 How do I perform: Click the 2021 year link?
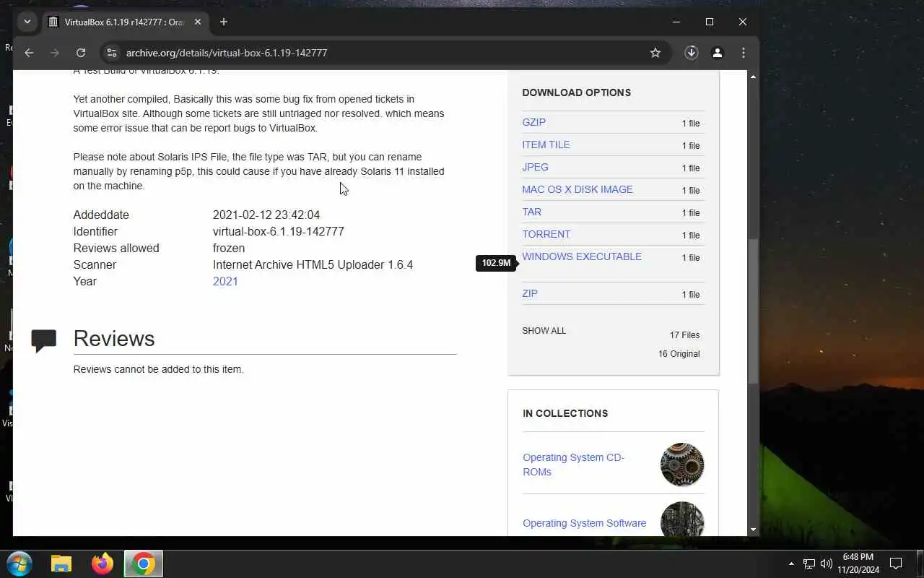coord(225,281)
